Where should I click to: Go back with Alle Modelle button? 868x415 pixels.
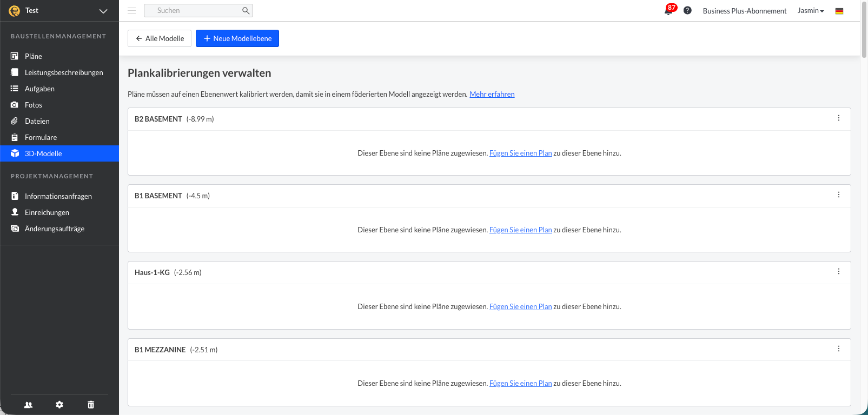(160, 38)
